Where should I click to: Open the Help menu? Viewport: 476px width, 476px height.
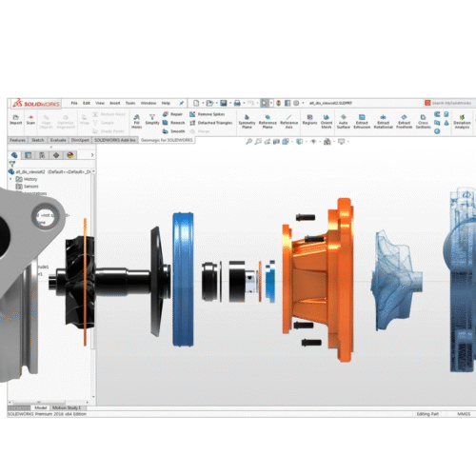(166, 103)
